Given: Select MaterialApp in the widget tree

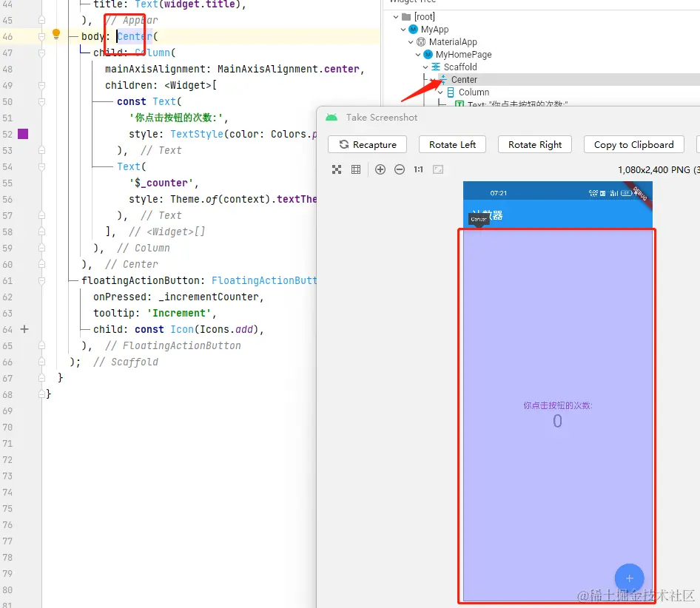Looking at the screenshot, I should click(452, 42).
